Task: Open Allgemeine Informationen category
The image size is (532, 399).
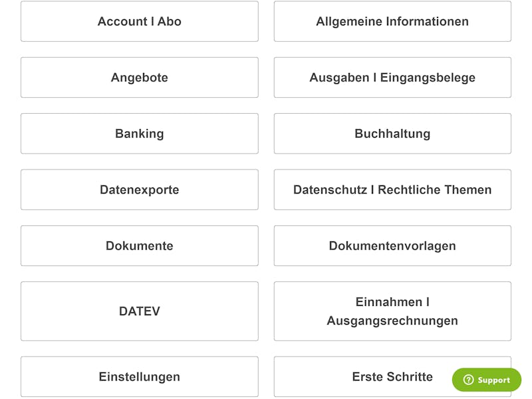Action: (392, 21)
